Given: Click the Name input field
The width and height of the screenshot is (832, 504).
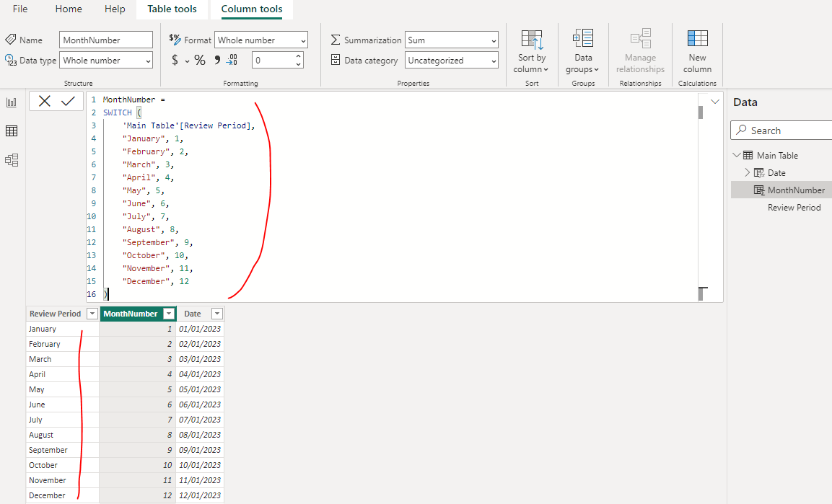Looking at the screenshot, I should pyautogui.click(x=106, y=40).
